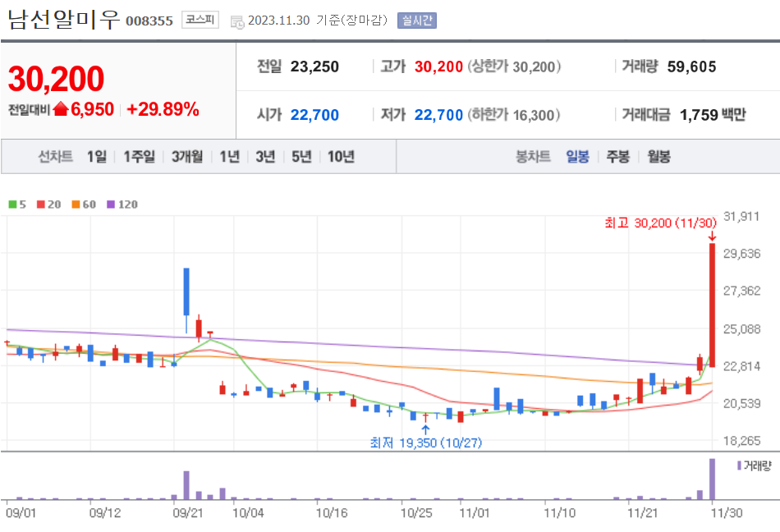The height and width of the screenshot is (532, 780).
Task: Click the 최저 19,350 (10/27) chart annotation
Action: click(426, 443)
